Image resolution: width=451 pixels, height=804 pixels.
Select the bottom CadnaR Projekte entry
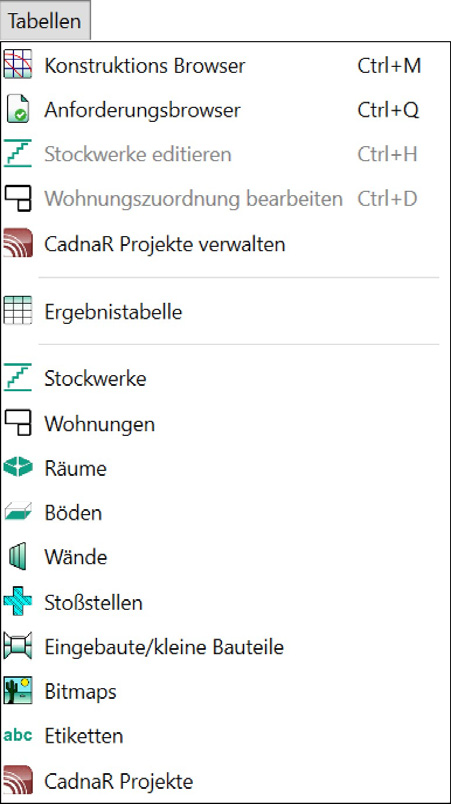(x=226, y=781)
